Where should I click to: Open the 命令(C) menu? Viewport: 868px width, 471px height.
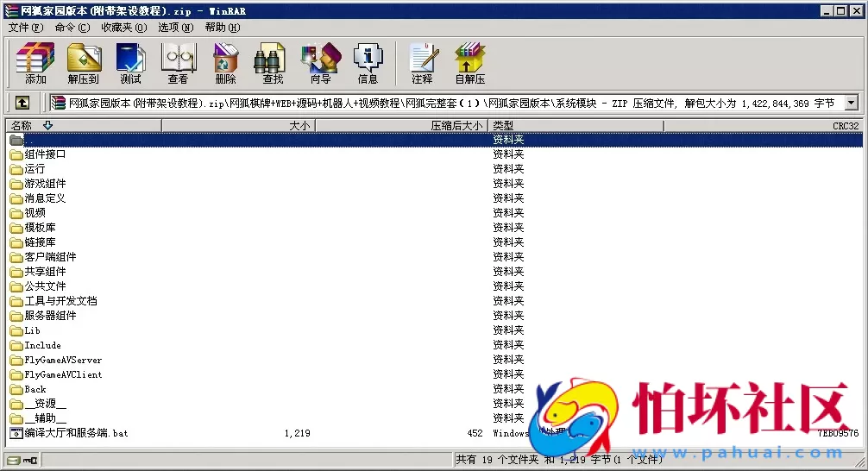72,27
